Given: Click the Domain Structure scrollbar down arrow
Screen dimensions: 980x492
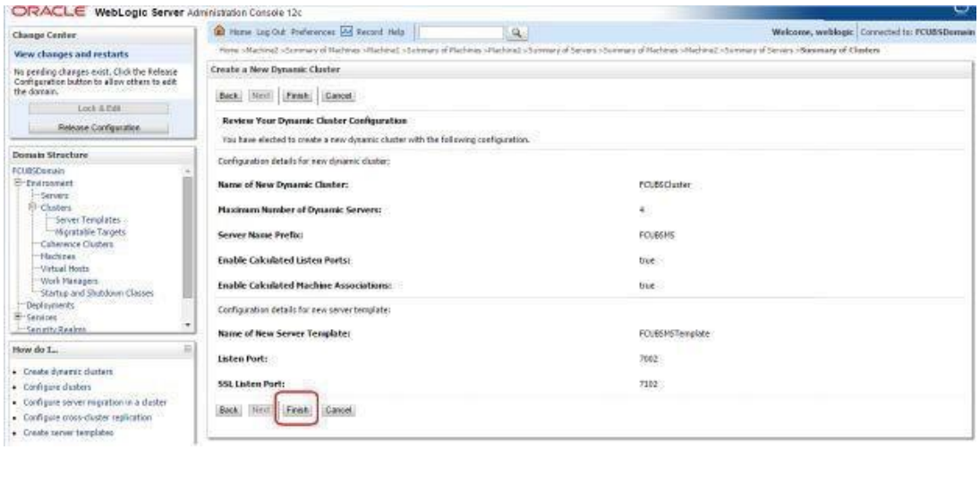Looking at the screenshot, I should pyautogui.click(x=188, y=325).
